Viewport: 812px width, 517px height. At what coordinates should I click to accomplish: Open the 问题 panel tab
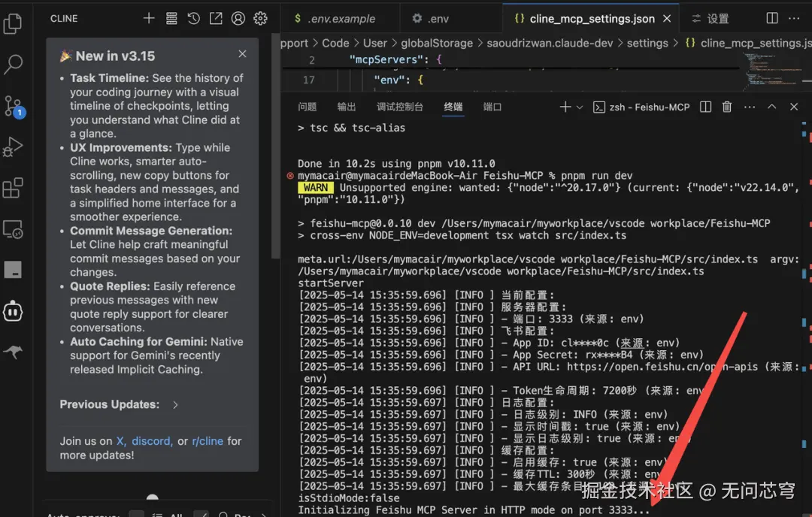(x=307, y=107)
